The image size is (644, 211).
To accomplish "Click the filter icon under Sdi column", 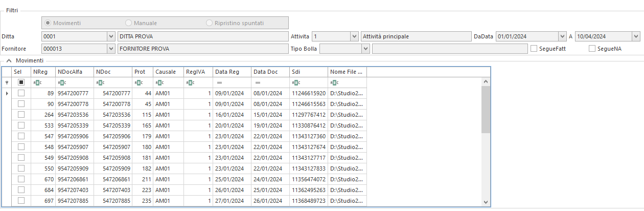I will [x=296, y=82].
